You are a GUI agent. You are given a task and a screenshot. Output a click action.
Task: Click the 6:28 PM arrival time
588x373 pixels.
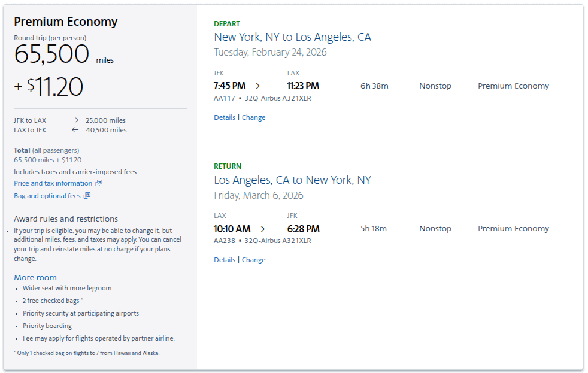point(304,229)
